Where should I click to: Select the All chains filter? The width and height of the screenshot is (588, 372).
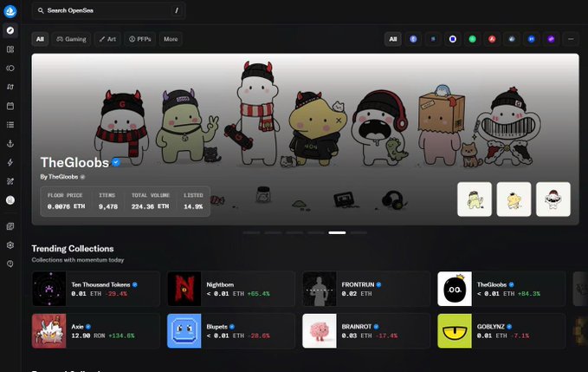392,39
